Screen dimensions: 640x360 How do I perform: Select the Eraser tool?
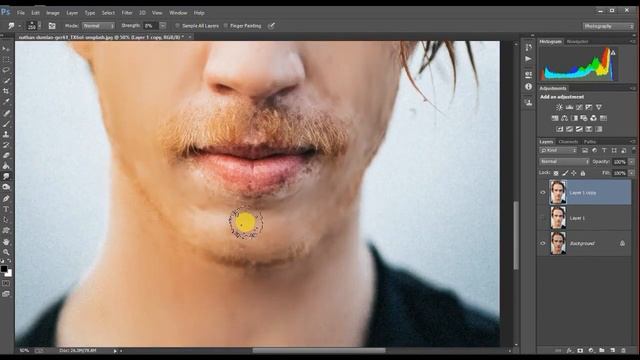[x=6, y=156]
